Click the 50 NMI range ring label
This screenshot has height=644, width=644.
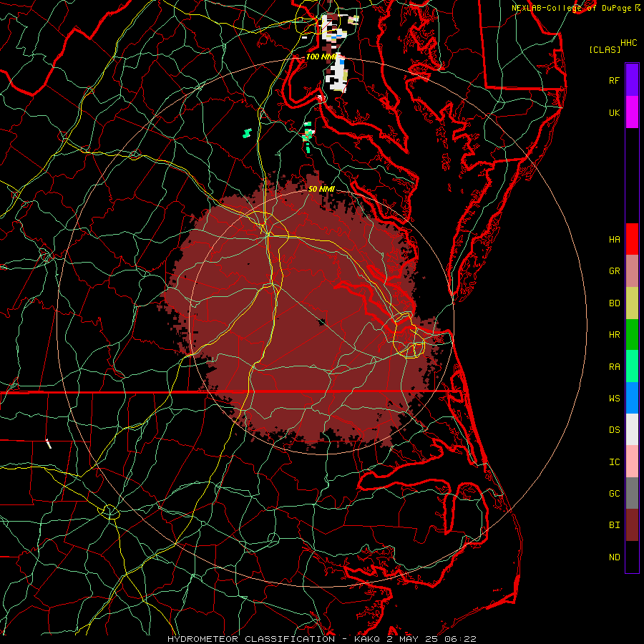[321, 190]
